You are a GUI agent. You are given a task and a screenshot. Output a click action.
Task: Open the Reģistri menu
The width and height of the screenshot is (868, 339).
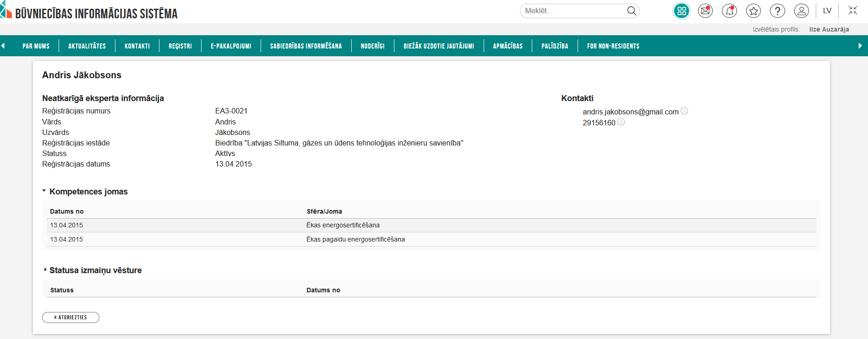click(x=180, y=46)
